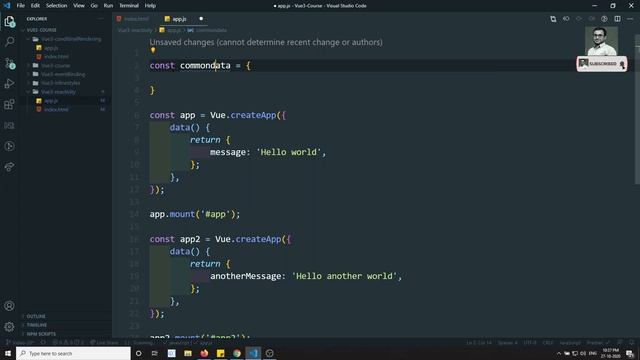Click the Subscribed button overlay
This screenshot has width=640, height=360.
point(602,64)
